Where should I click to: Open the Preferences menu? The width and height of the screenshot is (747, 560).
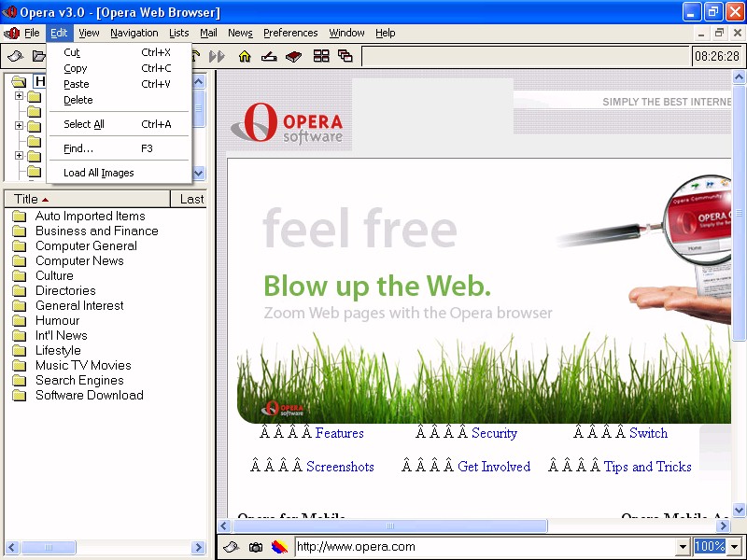pos(290,33)
